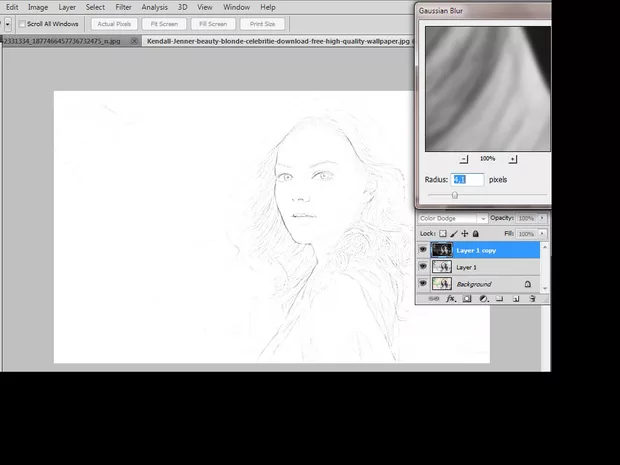Click the lock all padlock icon
The width and height of the screenshot is (620, 465).
475,233
